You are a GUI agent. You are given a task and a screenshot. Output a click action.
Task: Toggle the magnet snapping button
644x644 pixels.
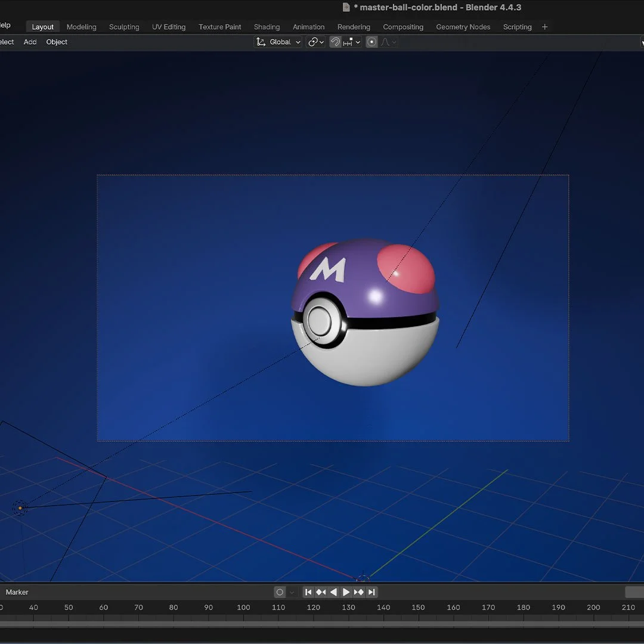pyautogui.click(x=335, y=42)
